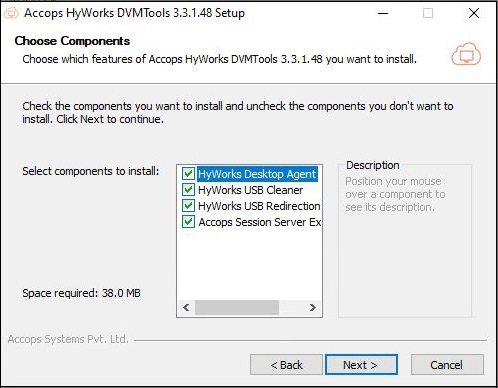Select the HyWorks USB Cleaner label
Viewport: 498px width, 388px height.
click(x=250, y=190)
